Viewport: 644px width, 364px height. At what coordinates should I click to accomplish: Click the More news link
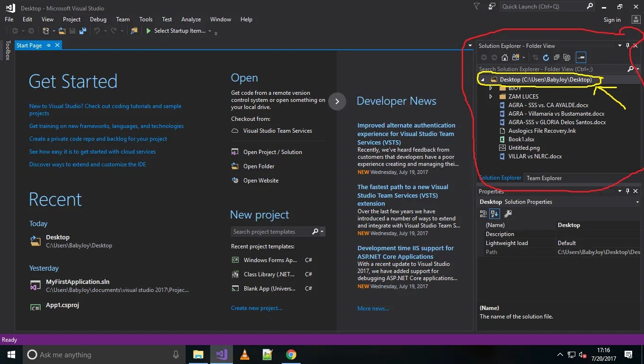click(373, 309)
